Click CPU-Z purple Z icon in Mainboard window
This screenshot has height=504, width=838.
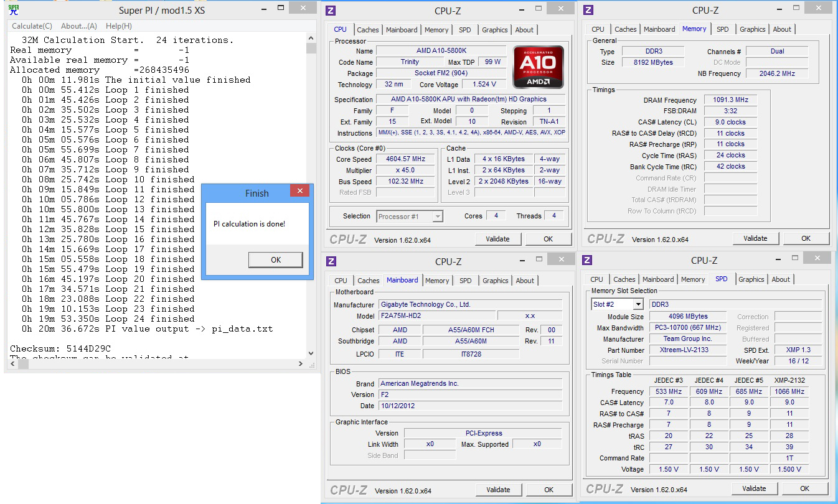(x=331, y=261)
